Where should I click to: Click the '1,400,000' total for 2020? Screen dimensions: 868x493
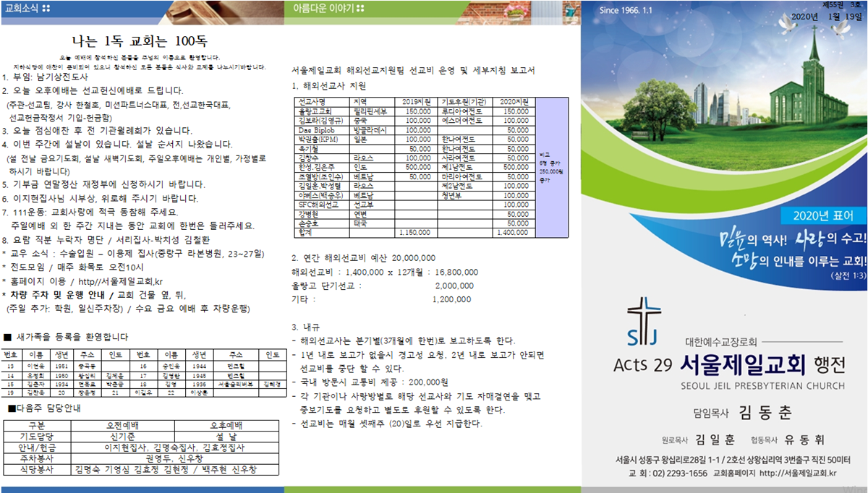pos(513,233)
